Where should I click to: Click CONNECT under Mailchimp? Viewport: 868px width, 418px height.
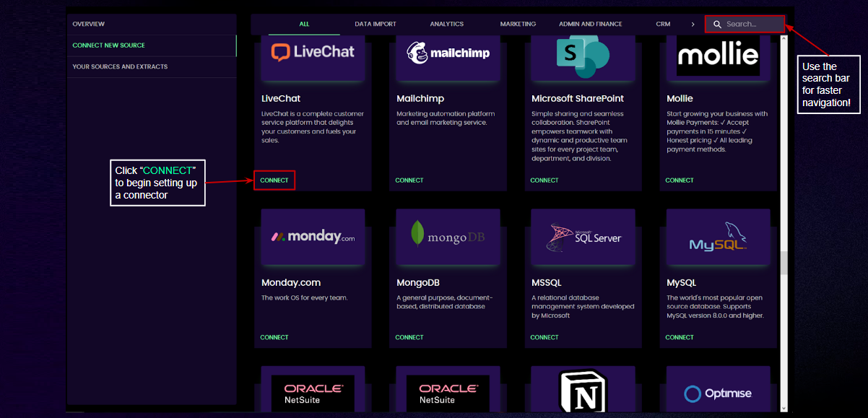(x=409, y=180)
